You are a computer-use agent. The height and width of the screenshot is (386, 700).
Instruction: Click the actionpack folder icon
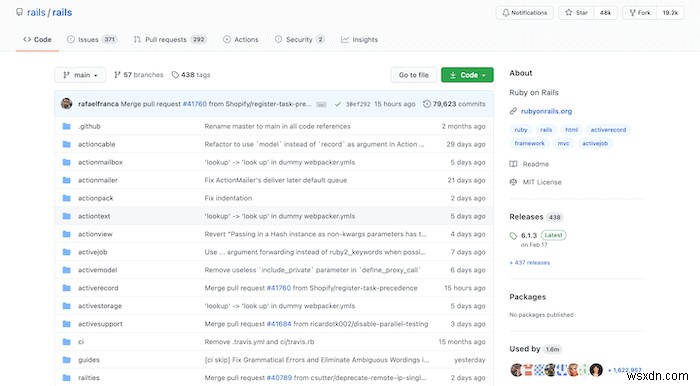(67, 198)
